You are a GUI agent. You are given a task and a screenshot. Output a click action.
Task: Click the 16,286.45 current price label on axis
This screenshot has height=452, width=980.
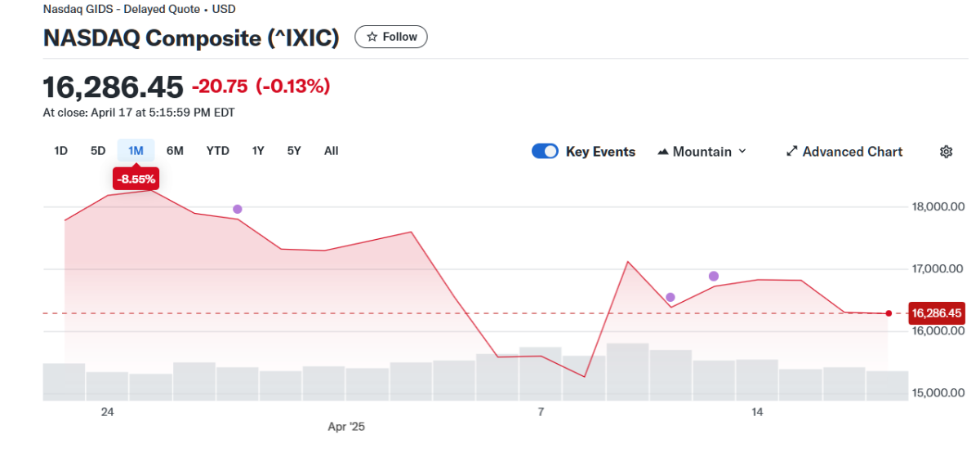[937, 313]
